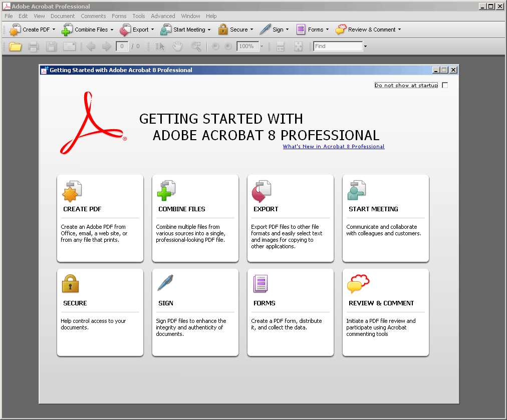Click the Forms card icon
Screen dimensions: 507x420
(261, 284)
